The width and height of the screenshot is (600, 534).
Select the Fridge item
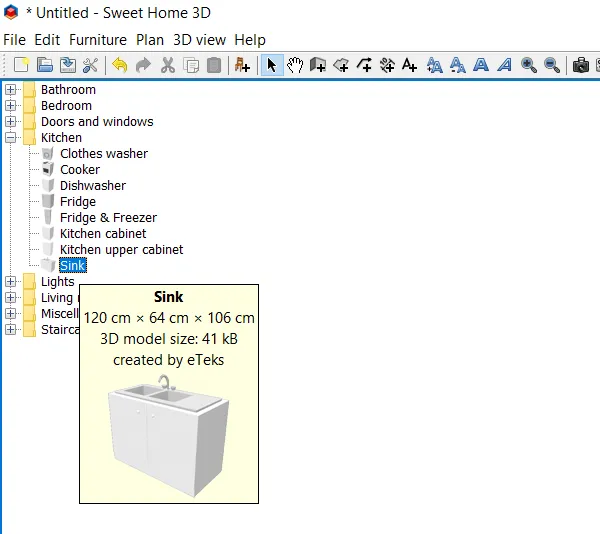click(x=78, y=202)
